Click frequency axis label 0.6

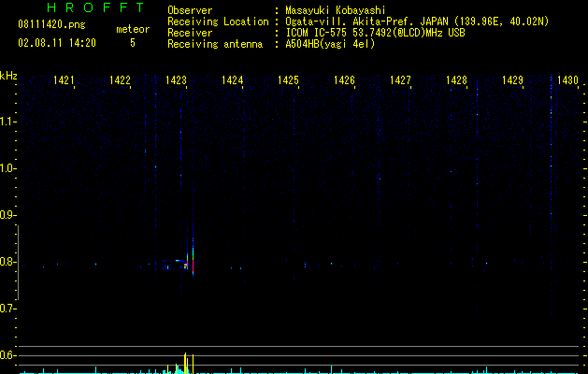click(7, 355)
